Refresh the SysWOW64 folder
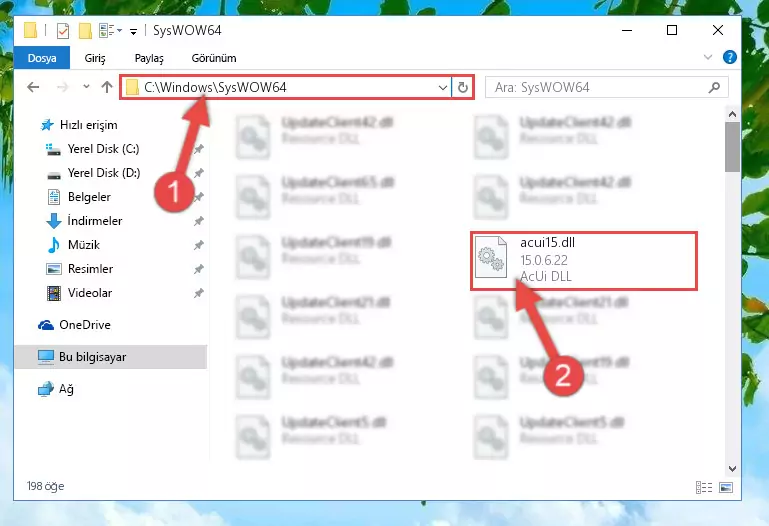The image size is (769, 526). [462, 88]
